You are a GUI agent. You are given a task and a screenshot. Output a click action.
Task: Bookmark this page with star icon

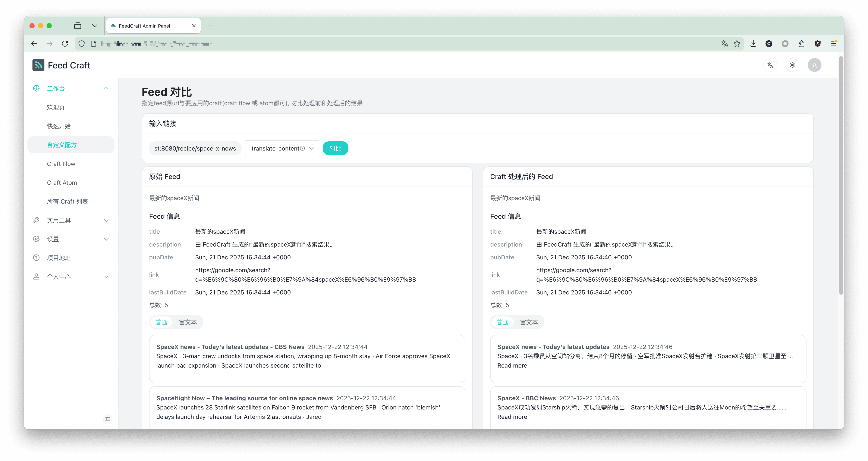coord(737,43)
